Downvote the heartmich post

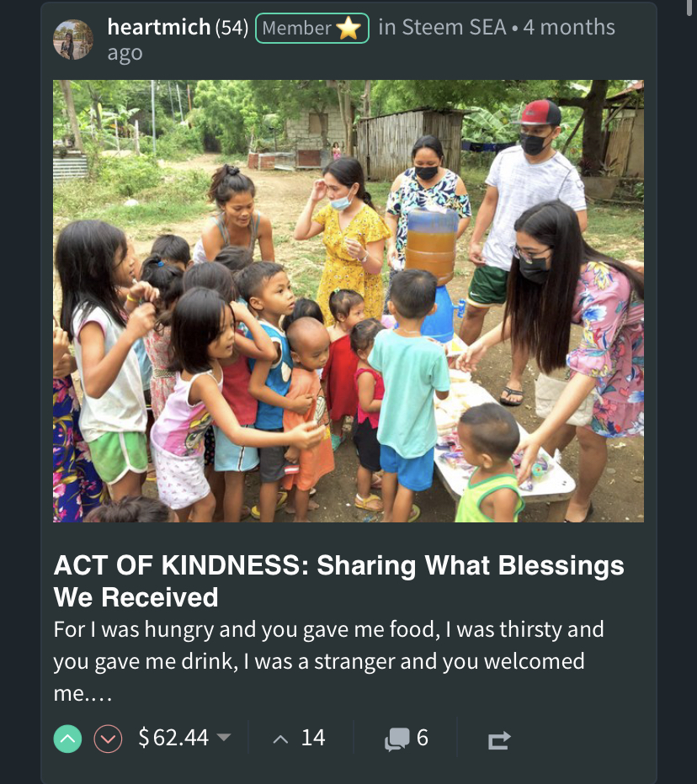(108, 739)
